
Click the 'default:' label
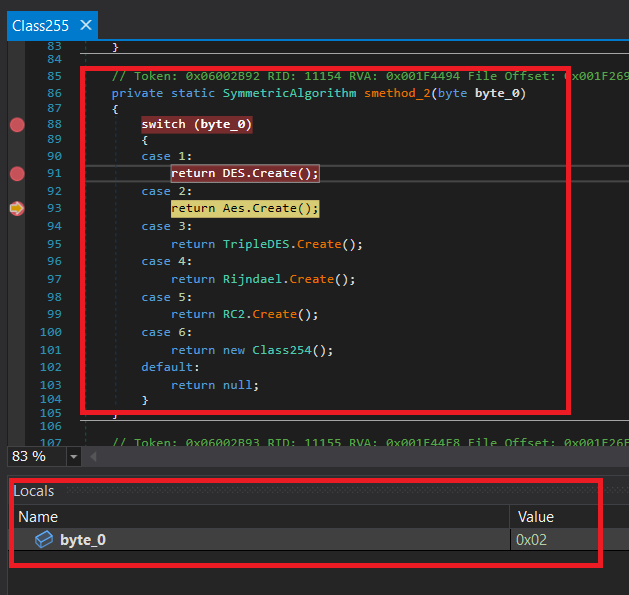click(170, 367)
